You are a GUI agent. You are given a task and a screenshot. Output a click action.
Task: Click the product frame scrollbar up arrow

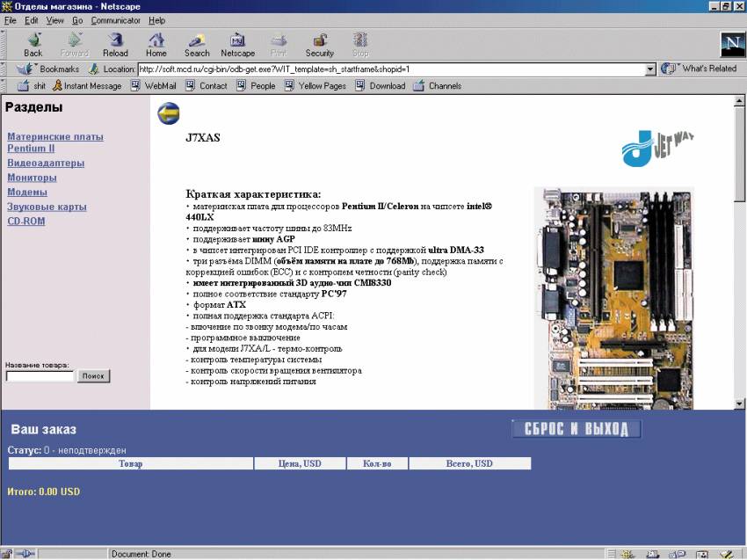click(739, 100)
